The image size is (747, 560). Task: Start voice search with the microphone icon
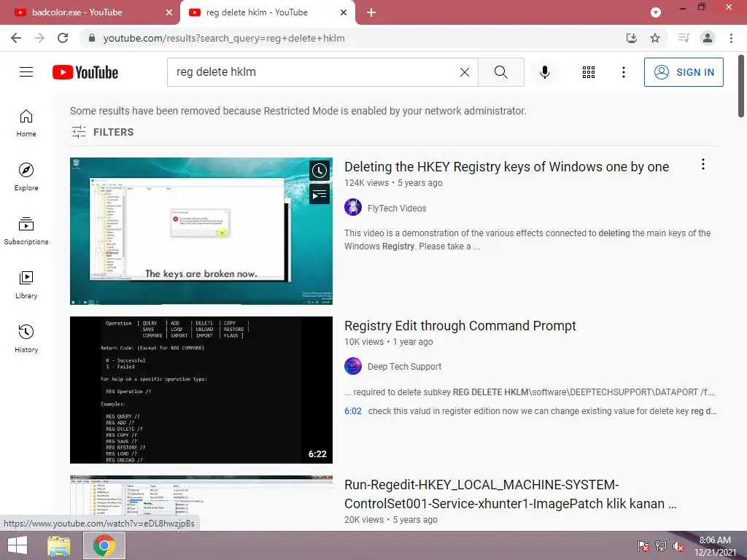(544, 72)
